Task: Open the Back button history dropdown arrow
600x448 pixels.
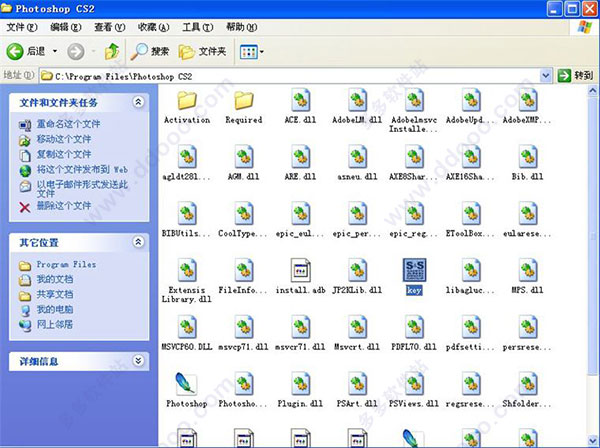Action: [x=55, y=51]
